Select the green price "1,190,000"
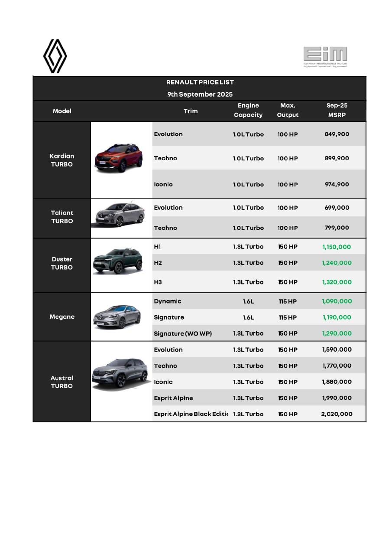Image resolution: width=392 pixels, height=555 pixels. click(337, 317)
